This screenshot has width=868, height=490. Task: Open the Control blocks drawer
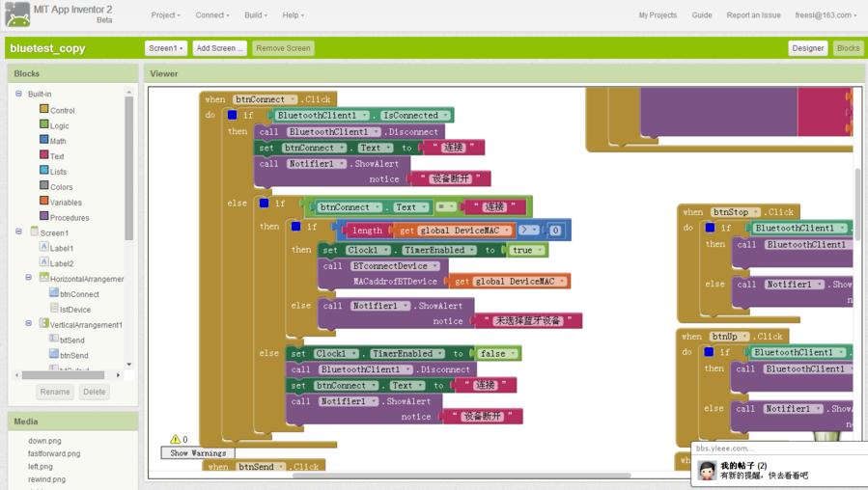(x=62, y=110)
